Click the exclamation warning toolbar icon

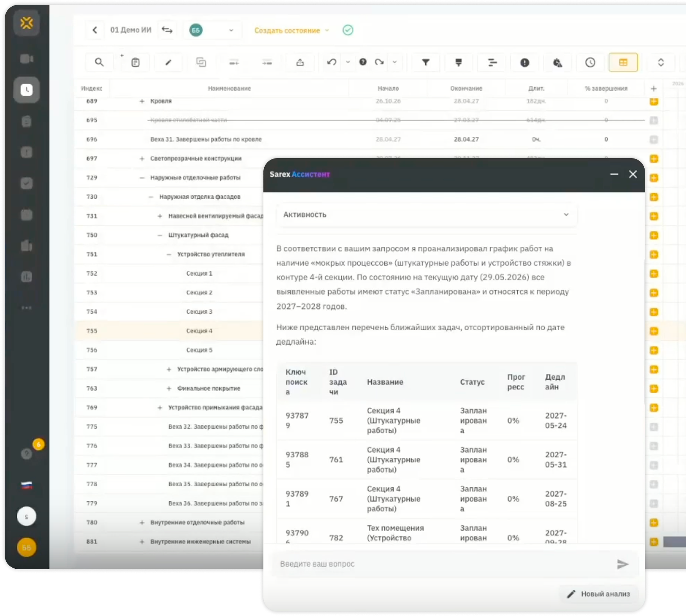(524, 62)
